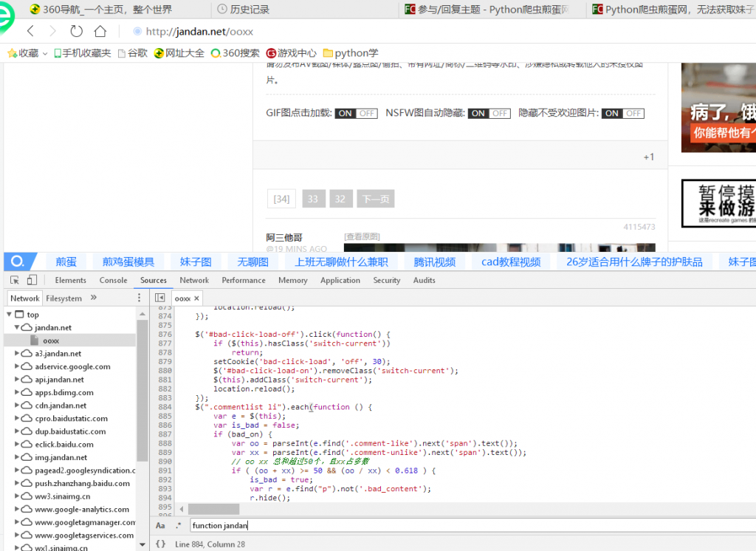Switch GIF click-to-load to OFF
The height and width of the screenshot is (551, 756).
(368, 113)
